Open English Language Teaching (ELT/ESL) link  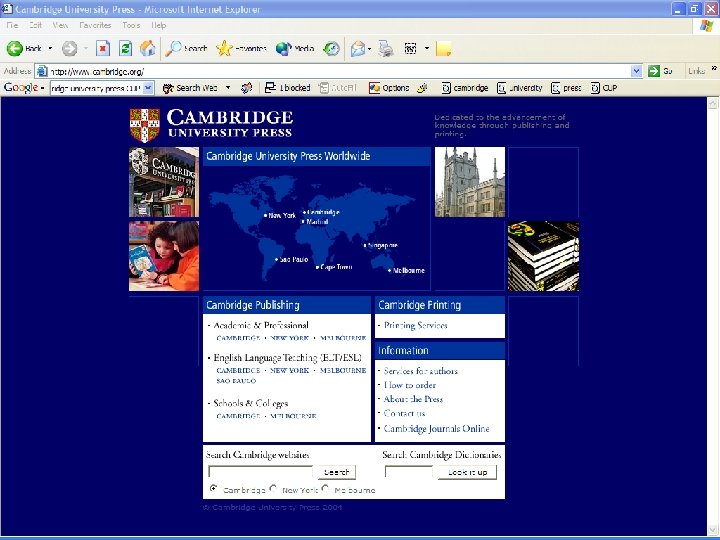287,358
